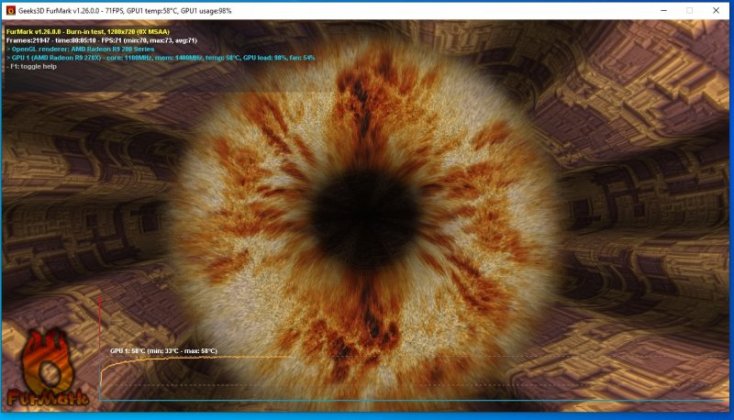The width and height of the screenshot is (734, 420).
Task: Click the 'OpenGL renderer: AMD Radeon R9 200 Series' line
Action: click(x=80, y=49)
